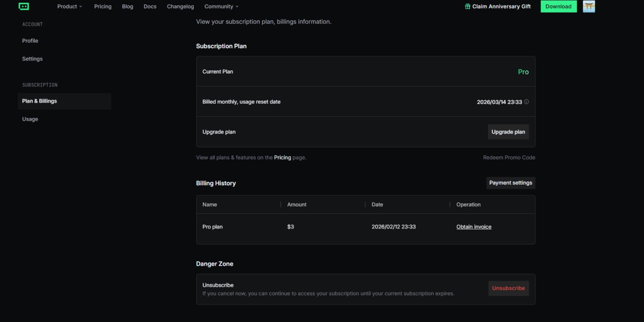Click the Redeem Promo Code link
Image resolution: width=644 pixels, height=322 pixels.
[x=509, y=157]
